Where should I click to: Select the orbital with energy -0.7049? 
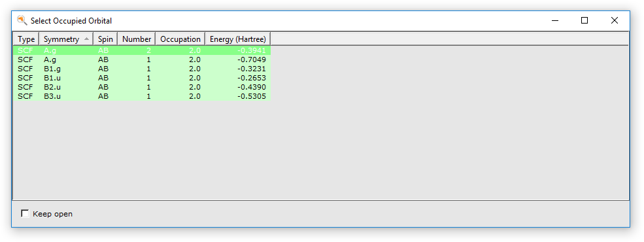pos(142,60)
